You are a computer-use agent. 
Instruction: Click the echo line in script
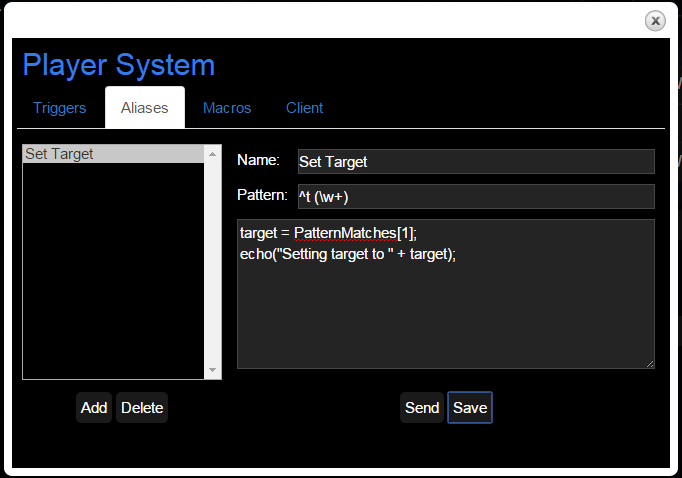(x=348, y=254)
